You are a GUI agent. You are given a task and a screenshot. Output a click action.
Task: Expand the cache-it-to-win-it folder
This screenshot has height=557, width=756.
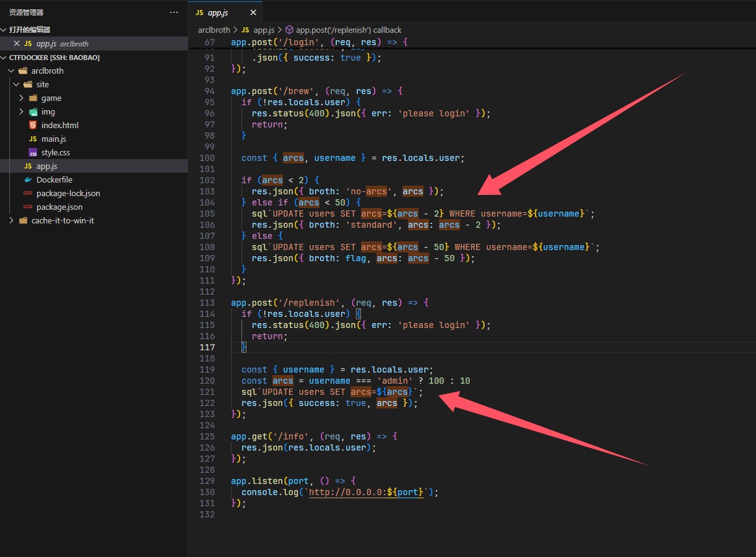click(x=12, y=221)
